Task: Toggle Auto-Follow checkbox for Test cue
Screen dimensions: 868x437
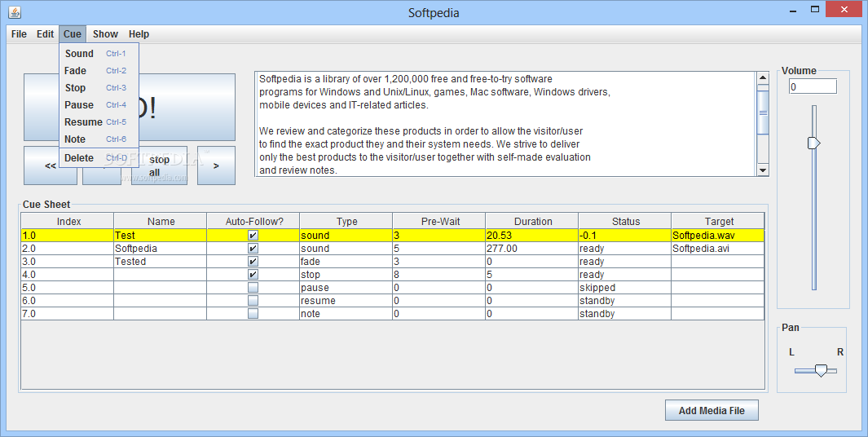Action: click(253, 236)
